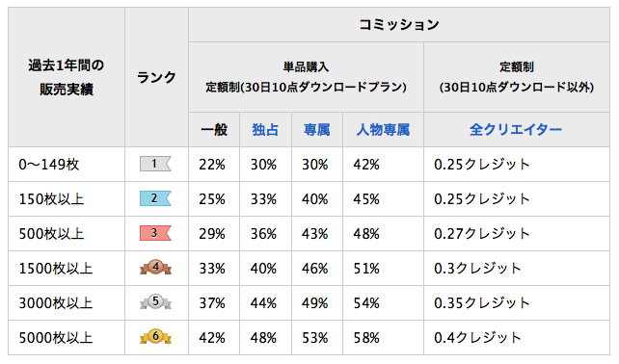
Task: Select the 5000枚以上 row label
Action: point(56,338)
